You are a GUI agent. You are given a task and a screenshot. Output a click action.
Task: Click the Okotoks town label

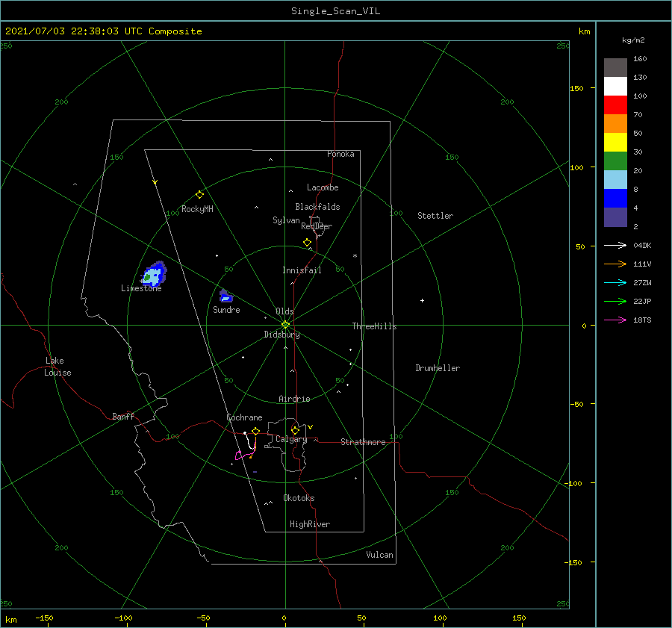tap(299, 498)
